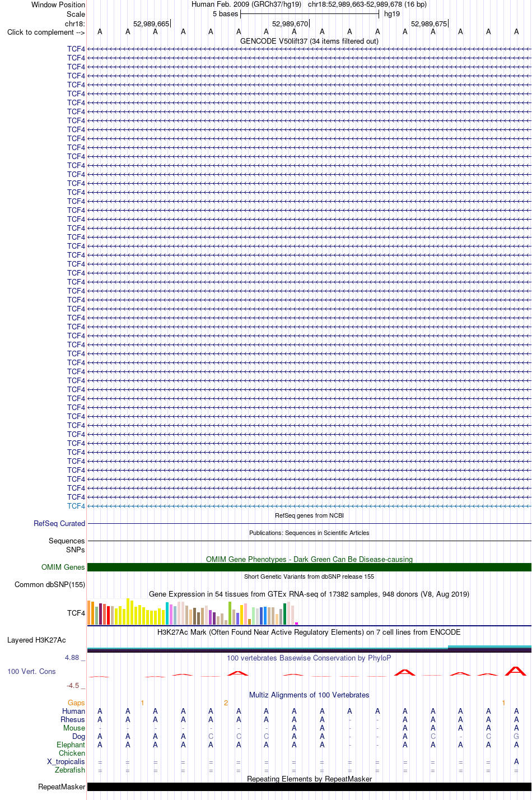Select the Elephant alignment row label
Image resolution: width=532 pixels, height=800 pixels.
click(x=71, y=745)
